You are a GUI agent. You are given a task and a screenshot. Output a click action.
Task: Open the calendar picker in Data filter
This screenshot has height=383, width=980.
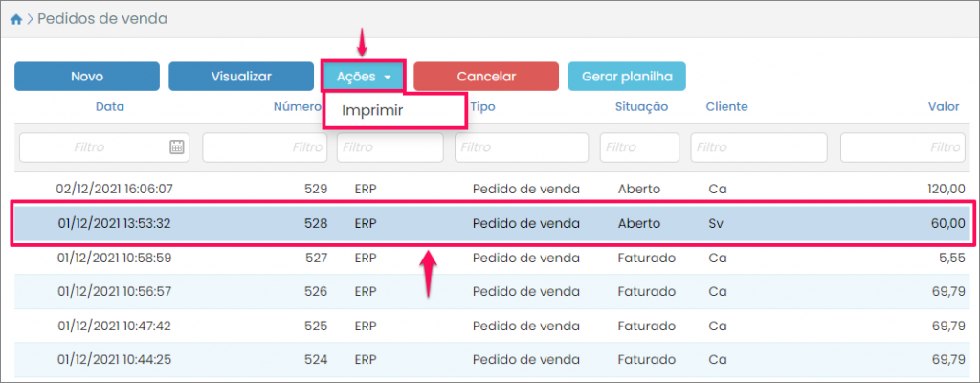pos(176,147)
